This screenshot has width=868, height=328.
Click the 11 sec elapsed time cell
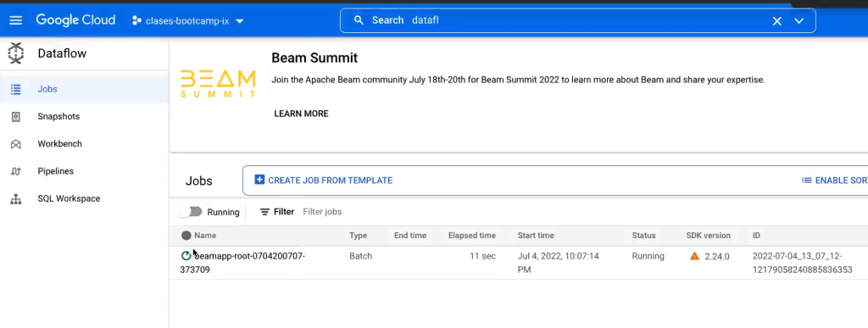[x=482, y=257]
